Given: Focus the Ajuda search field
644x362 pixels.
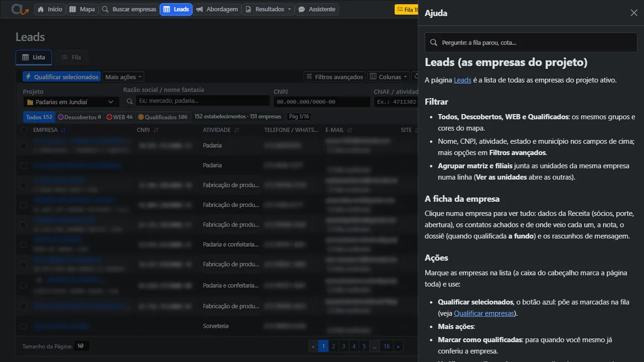Looking at the screenshot, I should coord(531,43).
